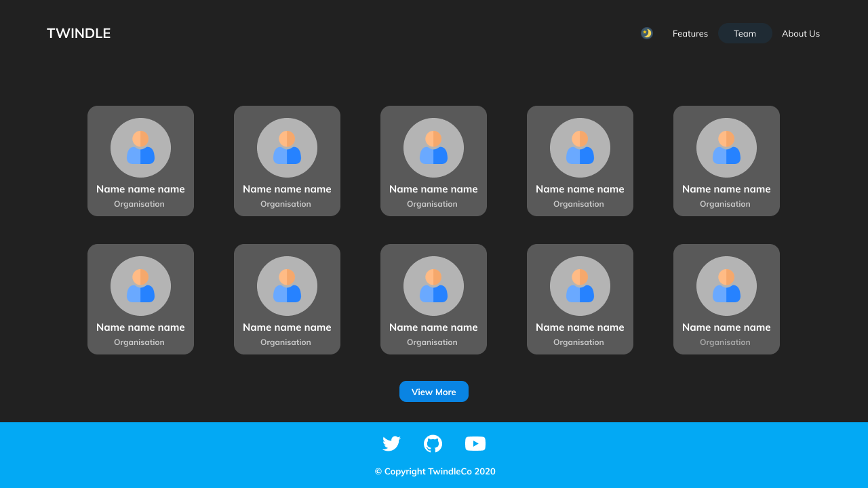Image resolution: width=868 pixels, height=488 pixels.
Task: Open the About Us page
Action: [801, 33]
